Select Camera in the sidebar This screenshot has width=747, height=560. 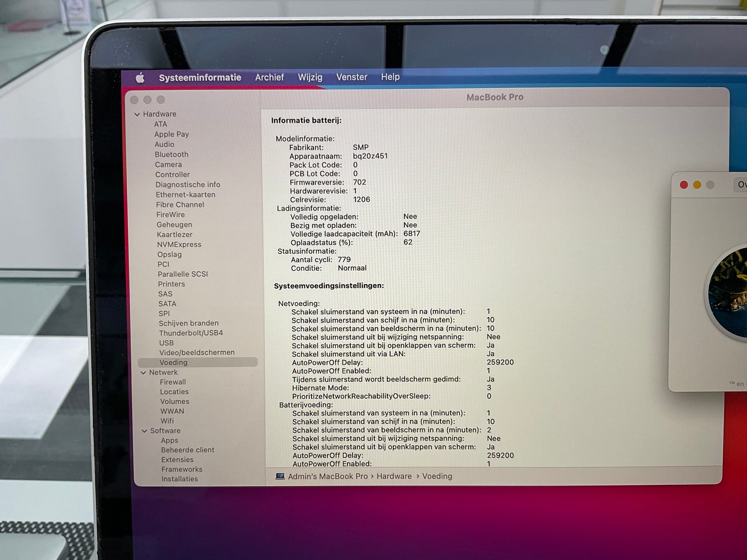pyautogui.click(x=169, y=165)
